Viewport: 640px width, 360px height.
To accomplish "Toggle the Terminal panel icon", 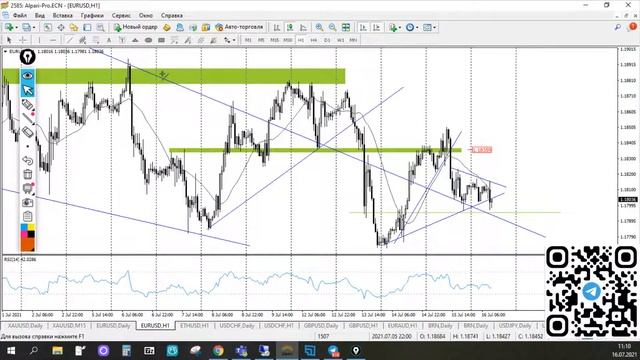I will pos(87,27).
